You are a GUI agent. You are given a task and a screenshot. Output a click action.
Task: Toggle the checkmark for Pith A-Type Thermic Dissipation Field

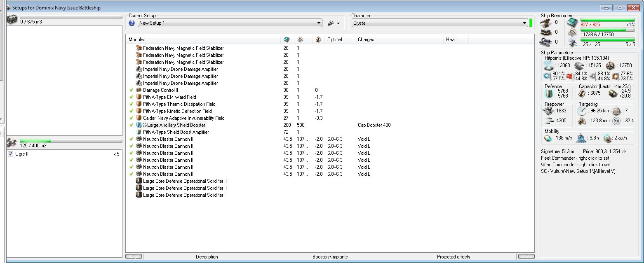coord(131,104)
